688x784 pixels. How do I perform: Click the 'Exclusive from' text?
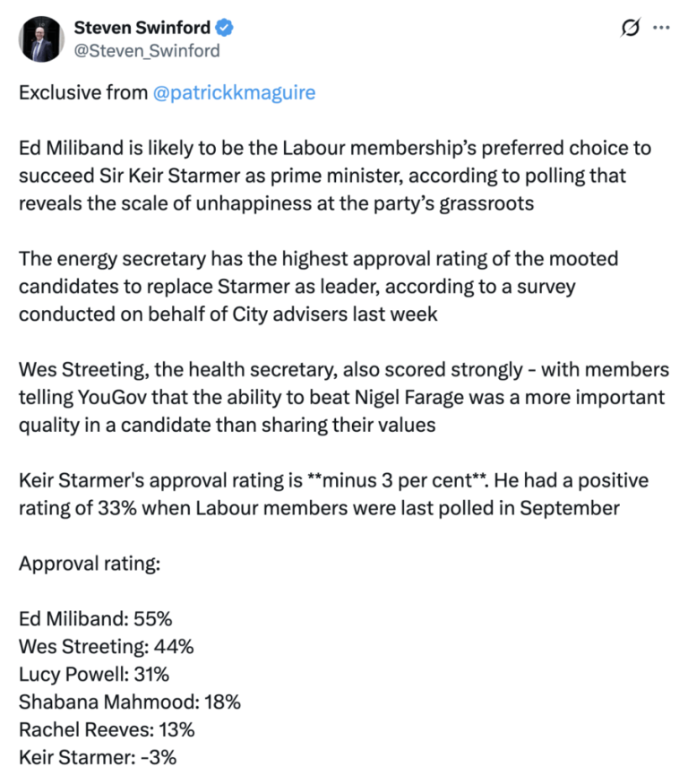pos(83,92)
